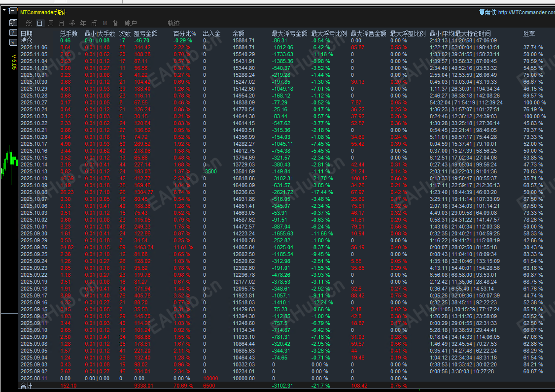555x392 pixels.
Task: Click the -46.70 open position loss cell
Action: tap(141, 40)
